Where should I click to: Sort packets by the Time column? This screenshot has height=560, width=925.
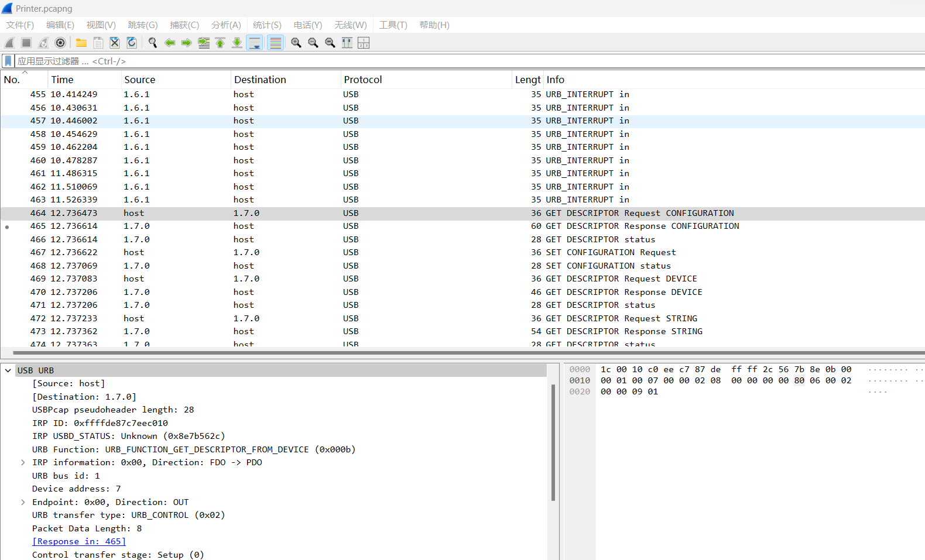[x=84, y=80]
